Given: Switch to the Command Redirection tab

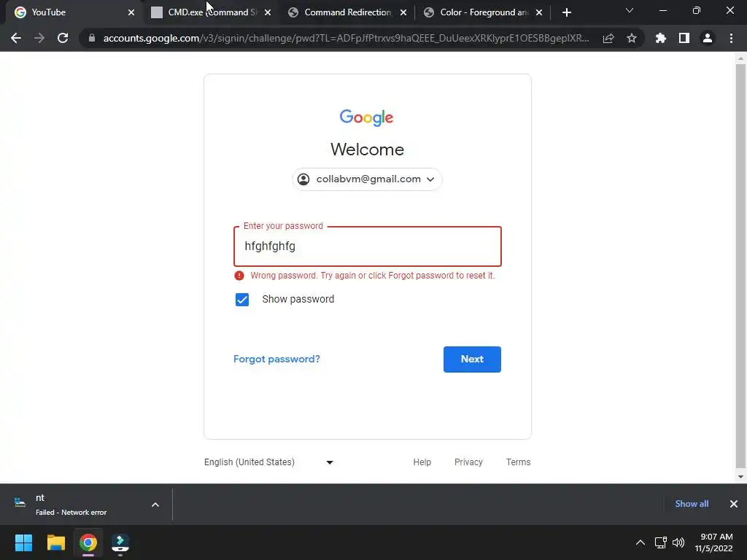Looking at the screenshot, I should pos(348,12).
